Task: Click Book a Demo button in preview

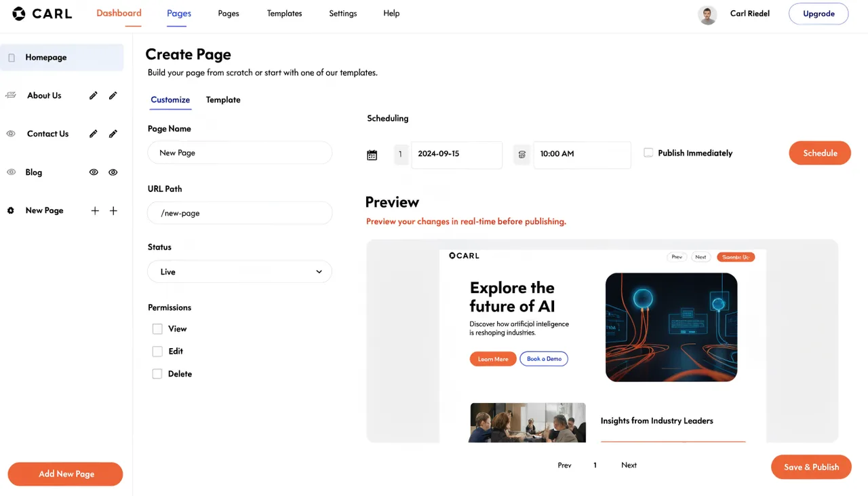Action: pos(544,359)
